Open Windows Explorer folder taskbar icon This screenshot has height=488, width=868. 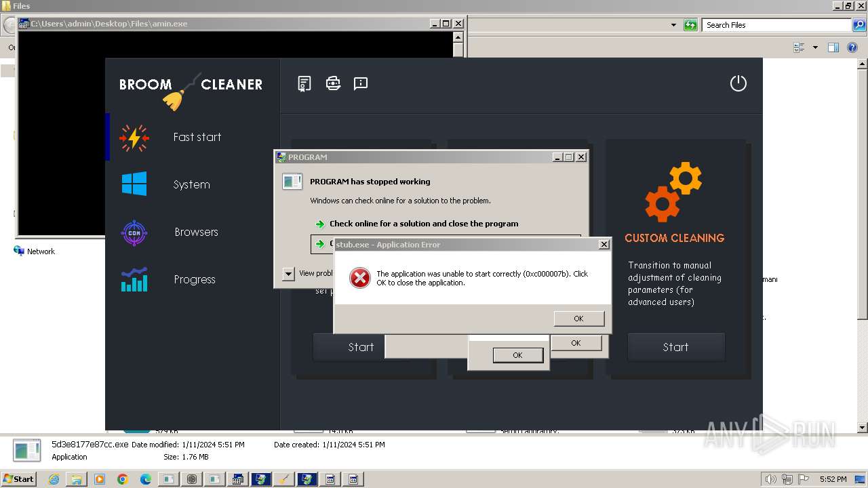click(77, 479)
